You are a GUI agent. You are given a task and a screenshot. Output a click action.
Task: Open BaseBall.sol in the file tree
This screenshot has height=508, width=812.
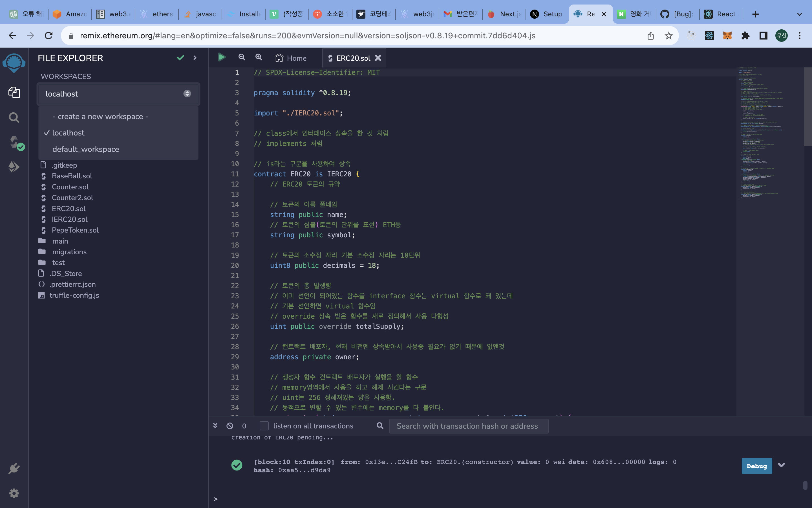pos(72,176)
